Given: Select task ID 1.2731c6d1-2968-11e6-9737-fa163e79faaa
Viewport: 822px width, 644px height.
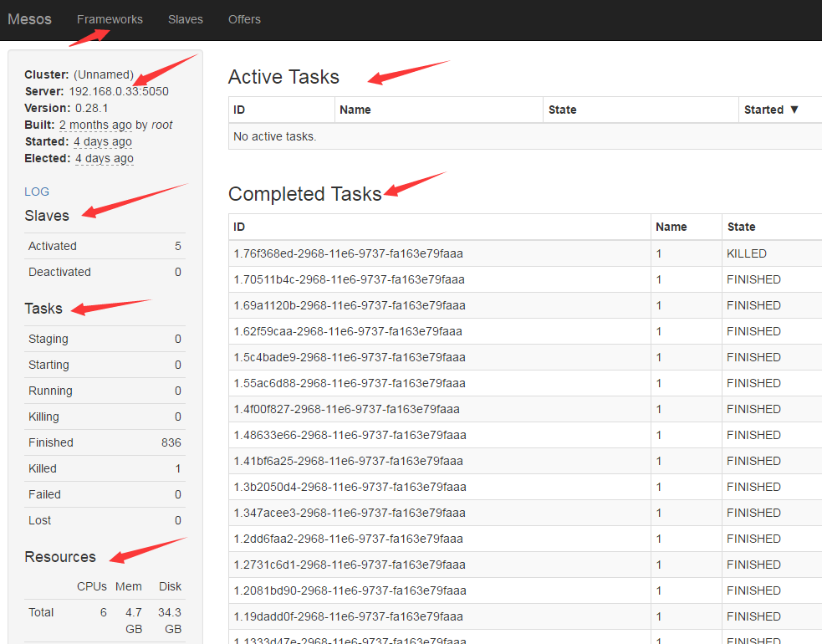Looking at the screenshot, I should click(350, 565).
